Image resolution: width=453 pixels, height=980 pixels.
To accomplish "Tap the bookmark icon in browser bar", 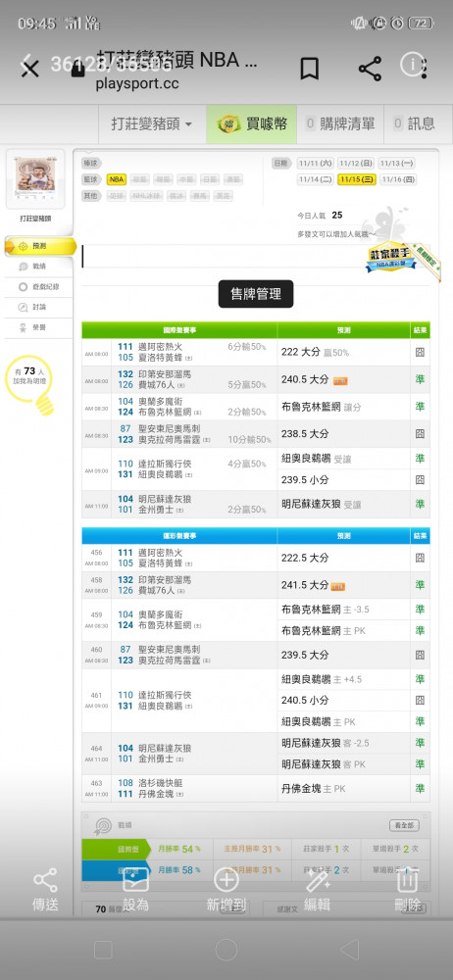I will click(x=310, y=69).
